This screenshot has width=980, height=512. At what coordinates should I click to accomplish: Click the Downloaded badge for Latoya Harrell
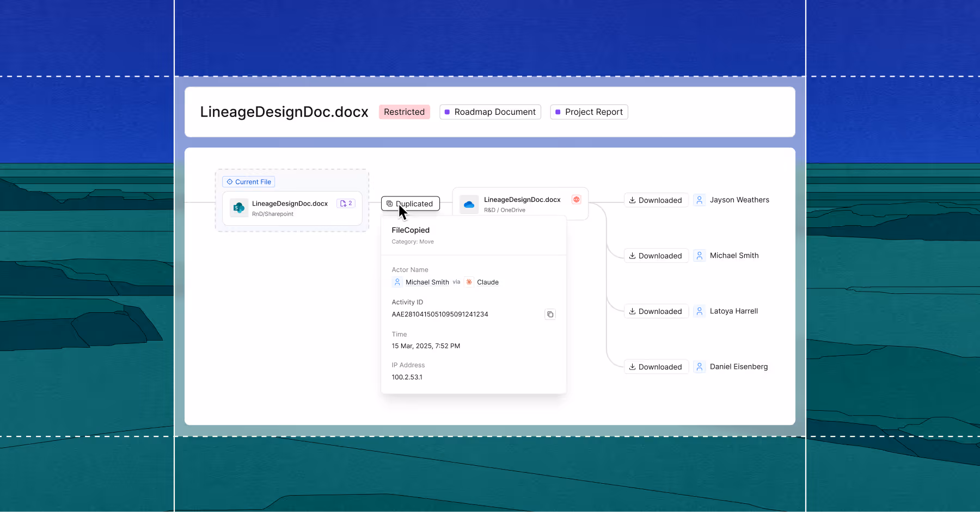[656, 311]
